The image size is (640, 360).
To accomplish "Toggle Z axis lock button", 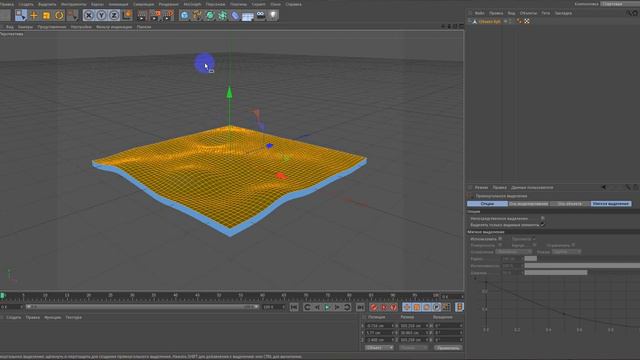I will pyautogui.click(x=114, y=16).
